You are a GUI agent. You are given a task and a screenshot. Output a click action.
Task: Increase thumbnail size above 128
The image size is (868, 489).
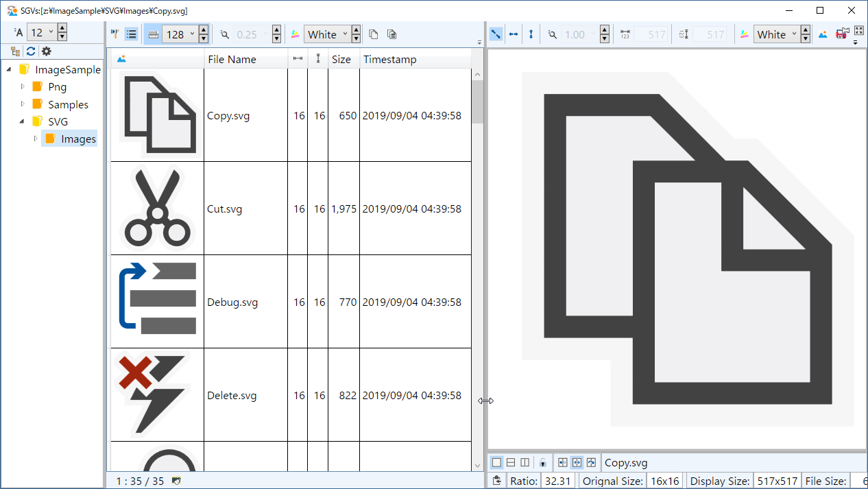(204, 29)
